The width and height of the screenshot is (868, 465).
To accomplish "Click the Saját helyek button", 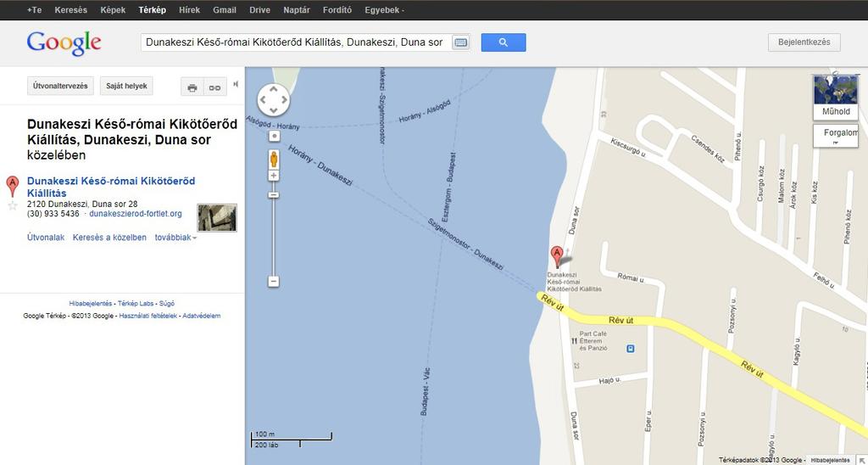I will click(x=127, y=86).
